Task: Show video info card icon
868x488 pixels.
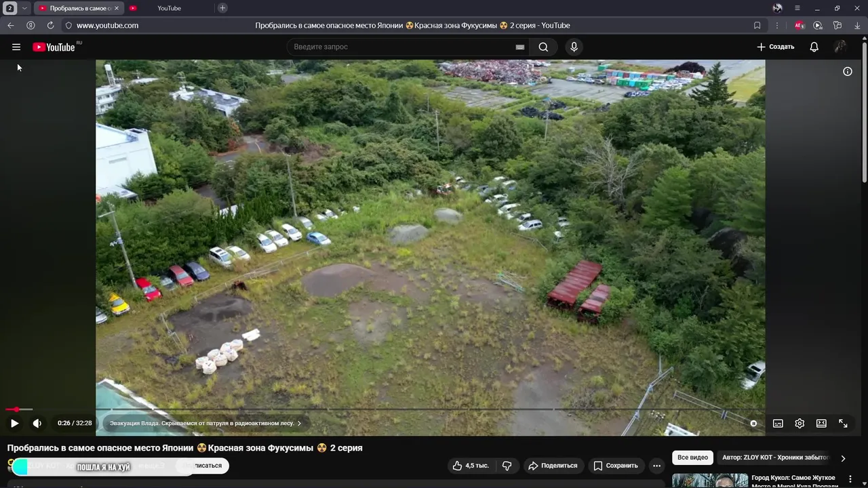Action: pos(848,71)
